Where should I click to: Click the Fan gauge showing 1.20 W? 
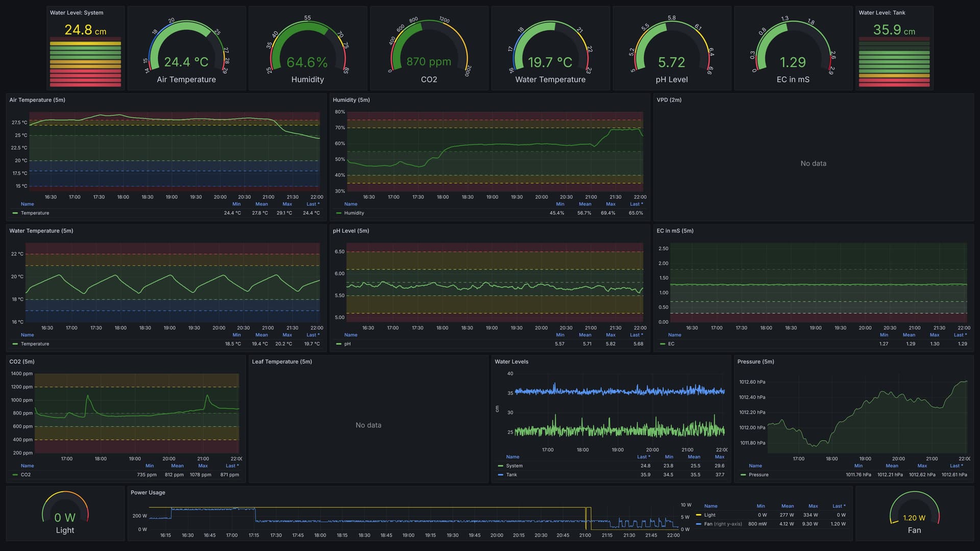pos(914,514)
